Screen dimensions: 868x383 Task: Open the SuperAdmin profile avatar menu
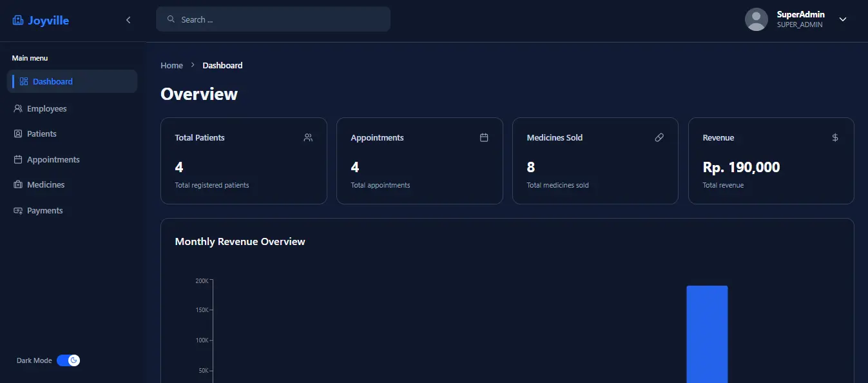(x=756, y=19)
